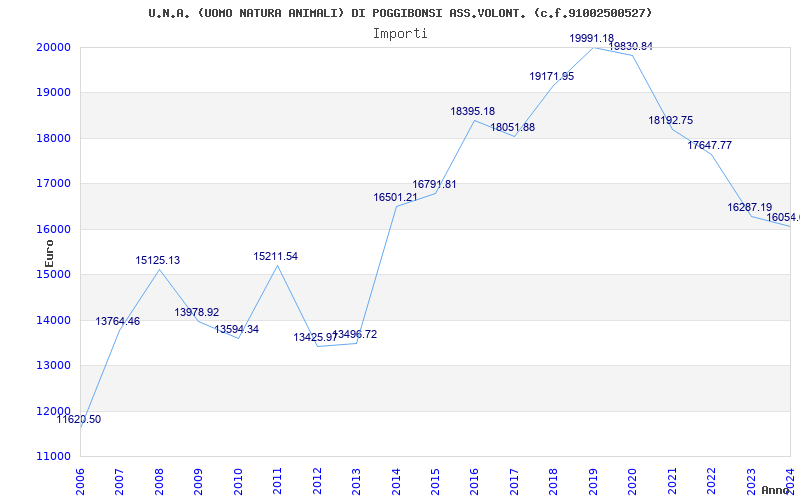
Task: Click x-axis year 2021
Action: [x=672, y=481]
